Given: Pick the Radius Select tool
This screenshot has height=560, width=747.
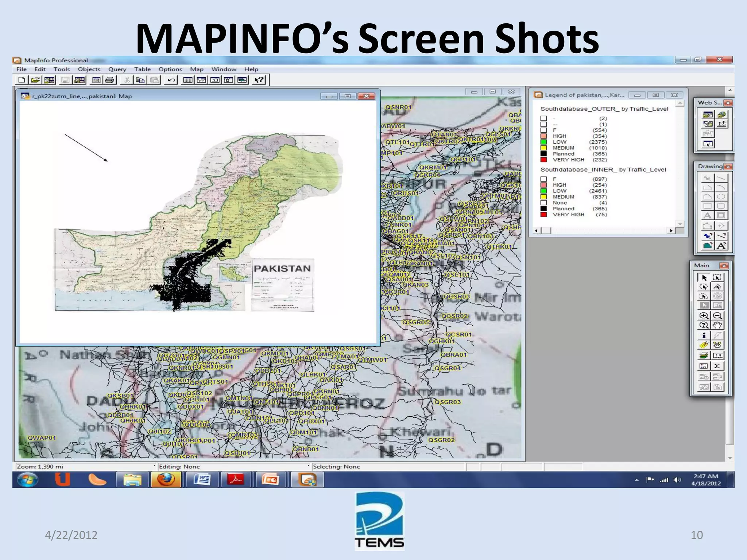Looking at the screenshot, I should (704, 287).
